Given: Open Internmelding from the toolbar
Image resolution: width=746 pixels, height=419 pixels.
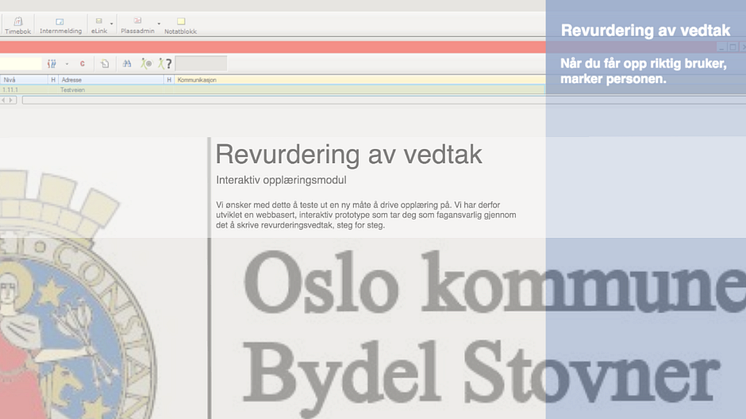Looking at the screenshot, I should (x=60, y=25).
